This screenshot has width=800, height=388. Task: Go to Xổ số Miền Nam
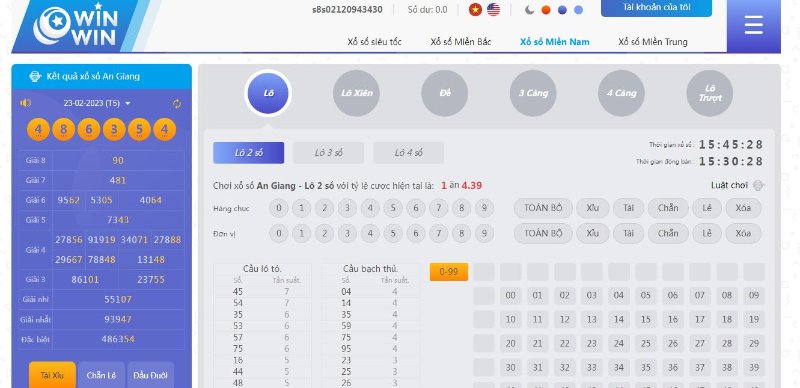coord(555,42)
